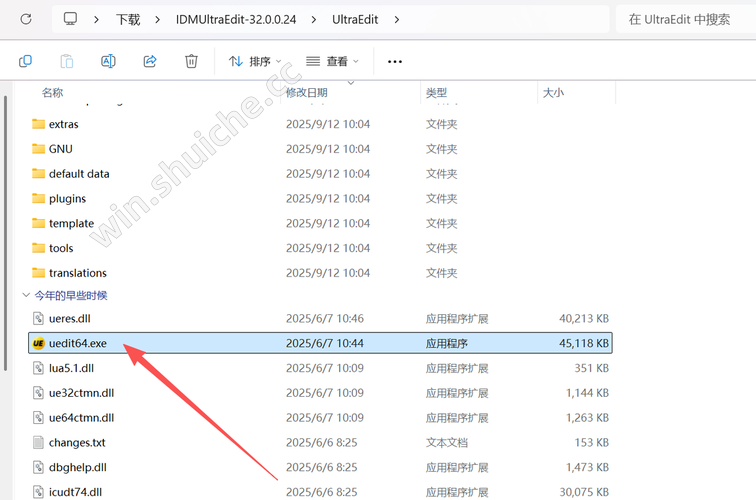The width and height of the screenshot is (756, 500).
Task: Click the UE icon of uedit64.exe
Action: coord(38,343)
